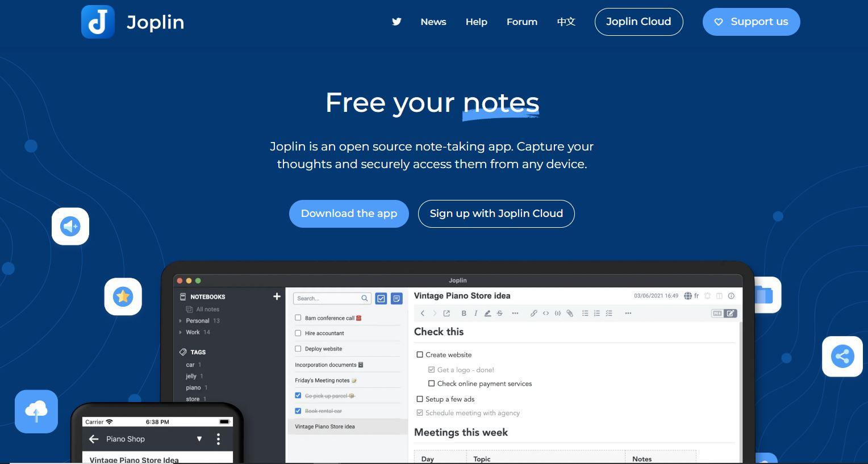Attach a file with paperclip icon
The height and width of the screenshot is (464, 868).
[570, 313]
